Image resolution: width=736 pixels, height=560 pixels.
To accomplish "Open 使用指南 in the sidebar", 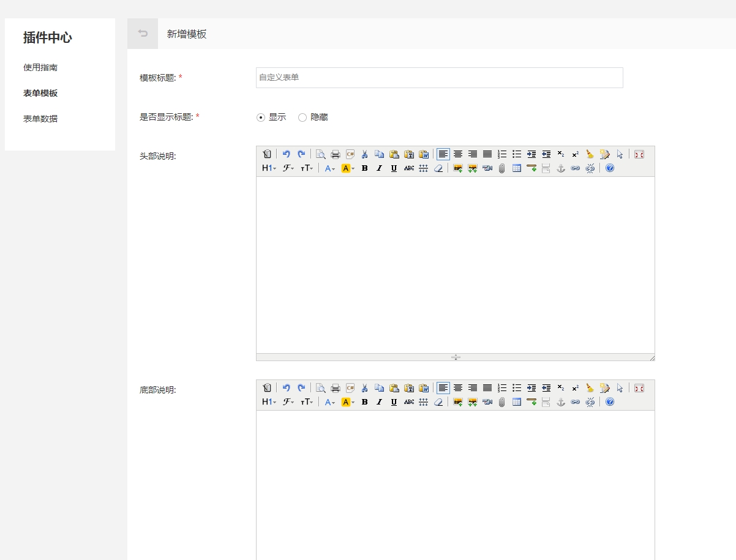I will pyautogui.click(x=40, y=67).
